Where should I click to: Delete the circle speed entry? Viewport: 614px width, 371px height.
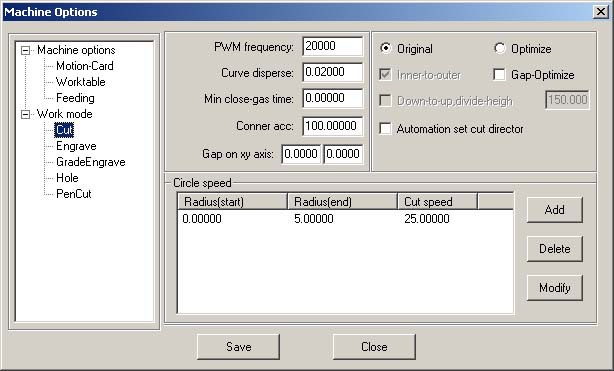554,249
